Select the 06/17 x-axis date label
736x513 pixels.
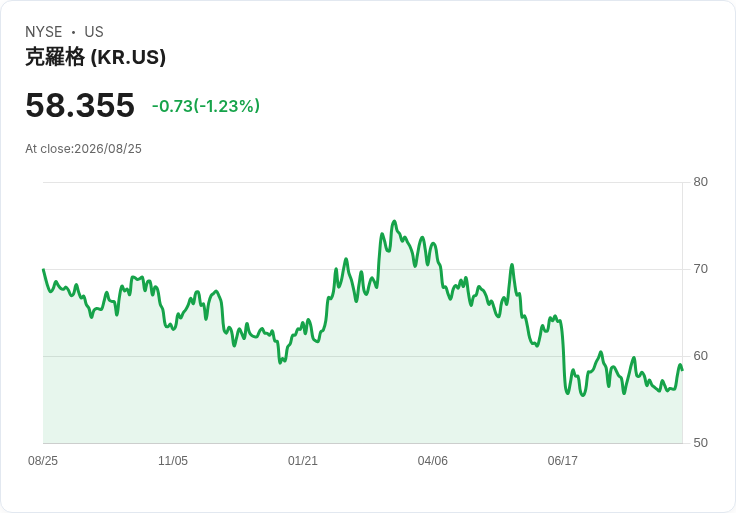(x=562, y=460)
